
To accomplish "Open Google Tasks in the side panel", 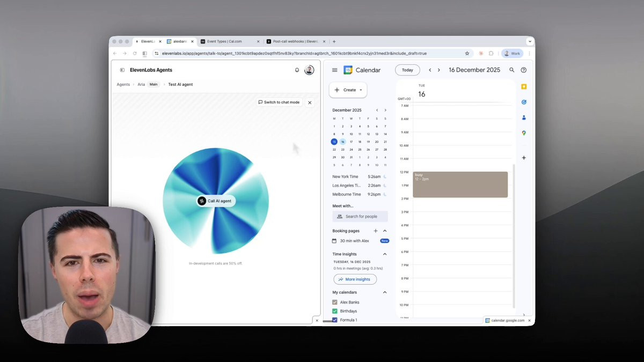I will point(524,102).
